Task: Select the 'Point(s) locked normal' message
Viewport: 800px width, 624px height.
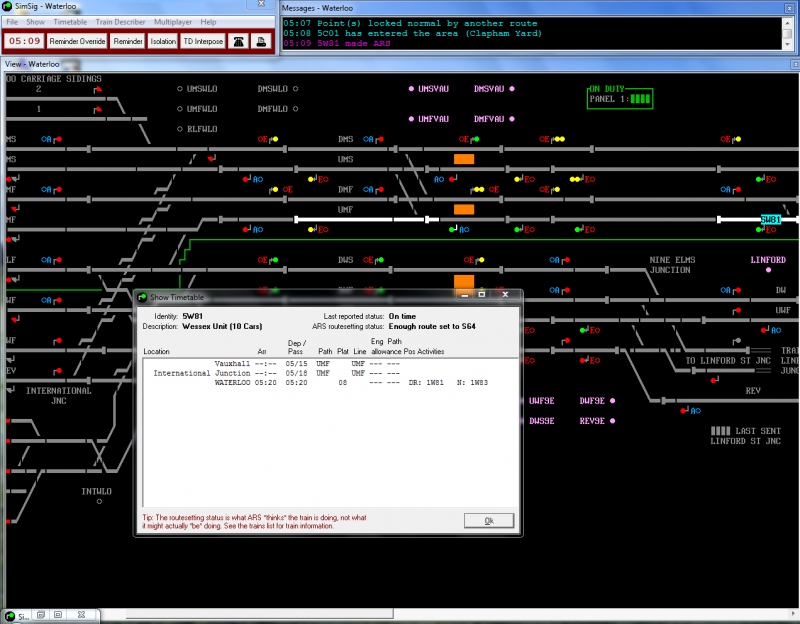Action: pos(410,23)
